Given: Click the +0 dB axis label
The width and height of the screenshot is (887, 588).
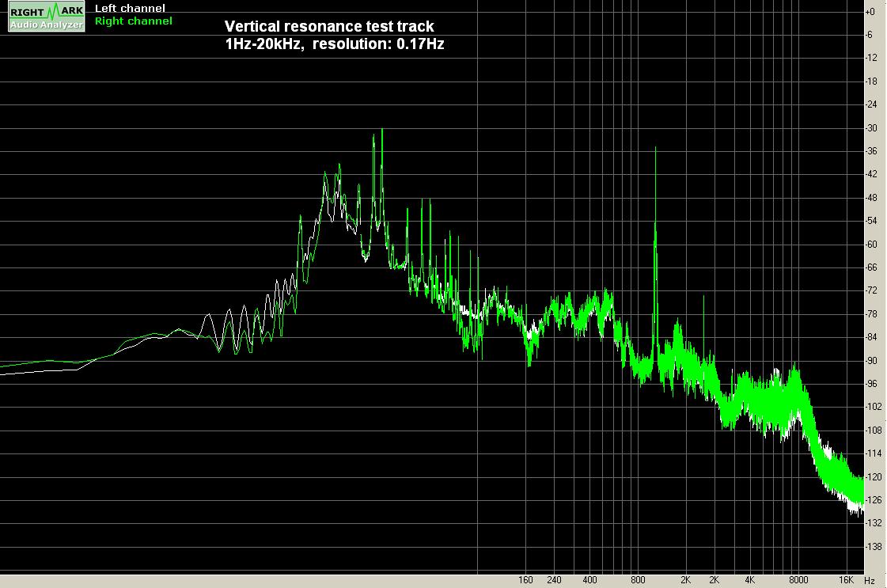Looking at the screenshot, I should click(x=870, y=12).
